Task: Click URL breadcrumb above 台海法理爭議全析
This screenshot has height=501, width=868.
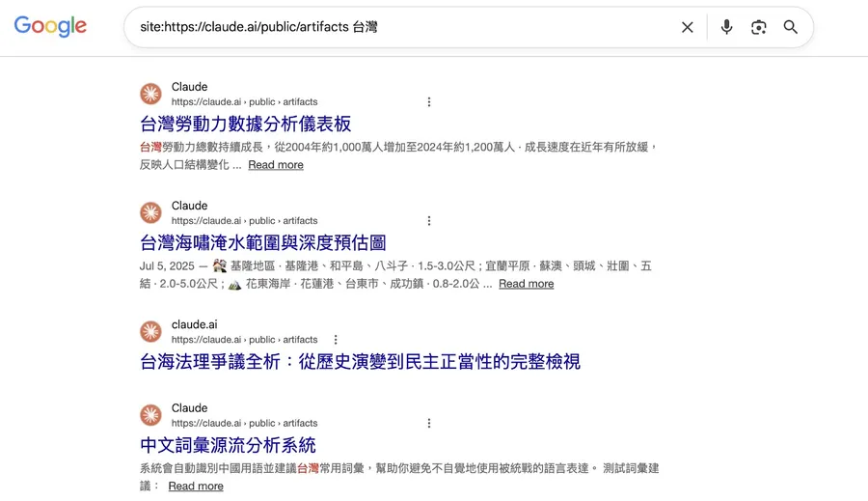Action: coord(244,340)
